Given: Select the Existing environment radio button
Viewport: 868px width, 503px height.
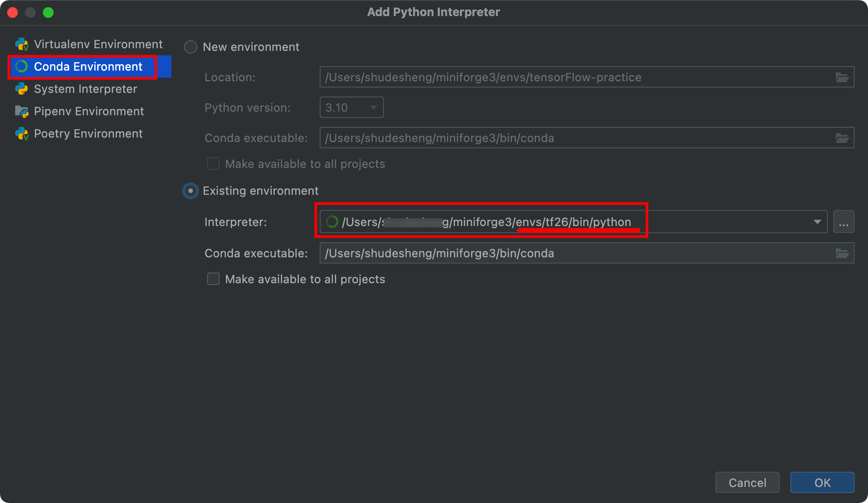Looking at the screenshot, I should pos(190,190).
